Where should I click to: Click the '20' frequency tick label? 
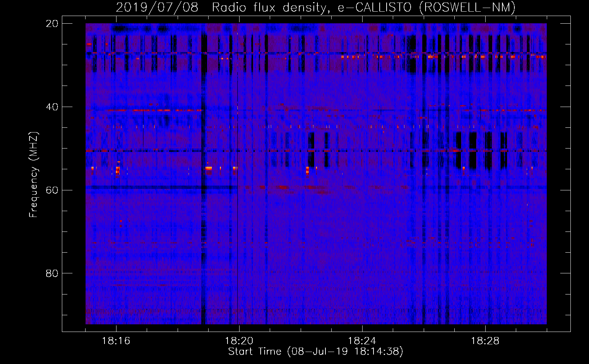52,24
